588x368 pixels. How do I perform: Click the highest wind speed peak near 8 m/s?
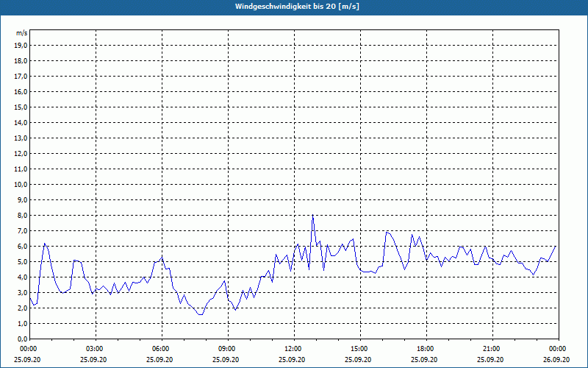[312, 216]
